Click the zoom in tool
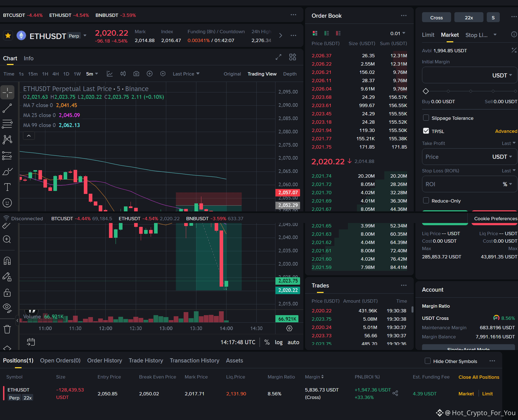The width and height of the screenshot is (518, 420). click(x=7, y=239)
